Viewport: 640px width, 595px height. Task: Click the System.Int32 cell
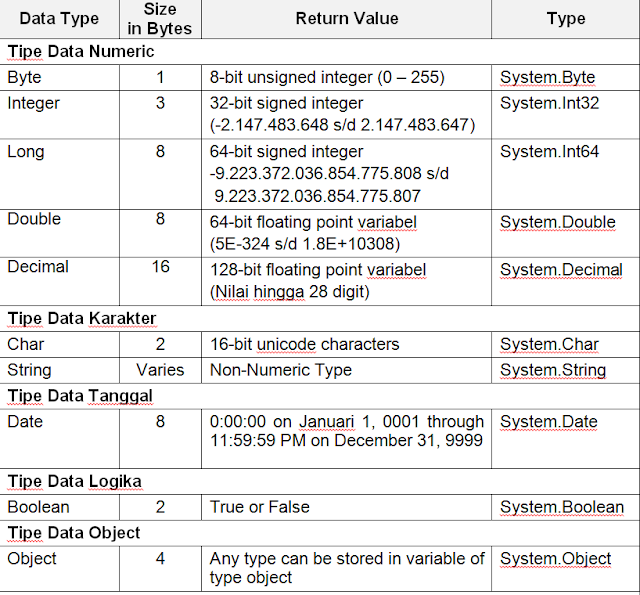pos(565,115)
